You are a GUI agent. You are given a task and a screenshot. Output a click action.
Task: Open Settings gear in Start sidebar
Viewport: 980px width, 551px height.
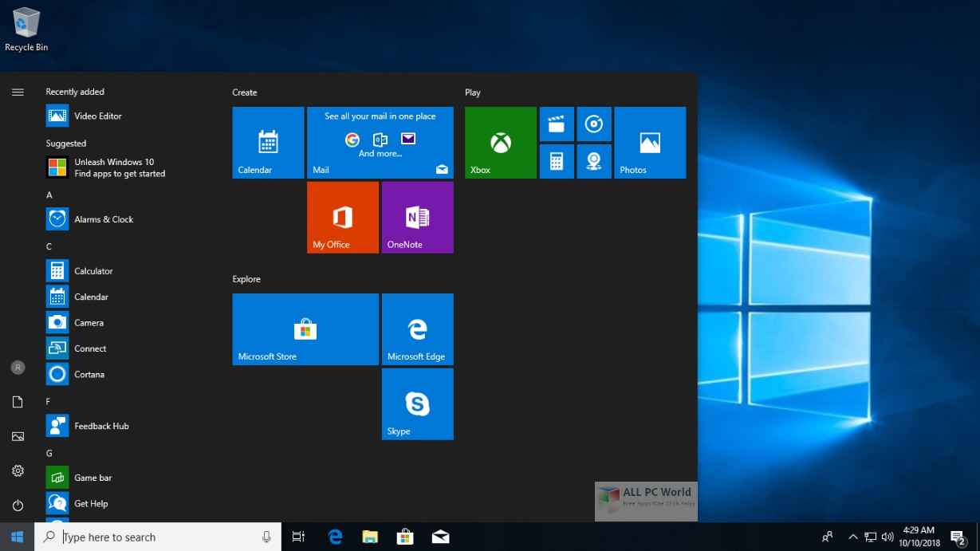(x=18, y=471)
